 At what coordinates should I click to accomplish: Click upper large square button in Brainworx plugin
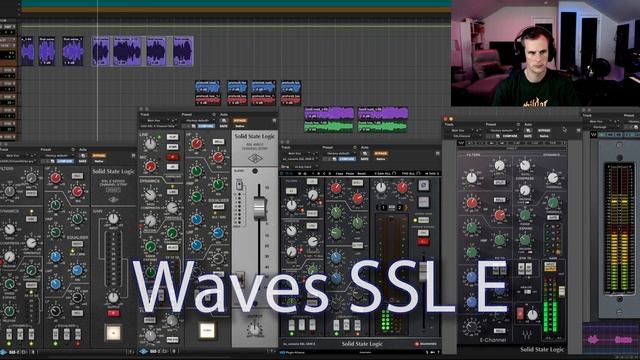pyautogui.click(x=423, y=186)
